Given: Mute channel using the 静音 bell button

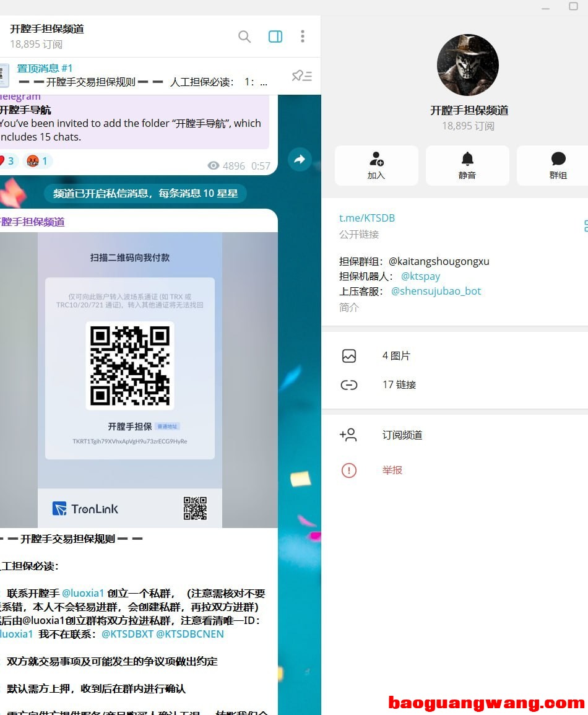Looking at the screenshot, I should [x=467, y=165].
